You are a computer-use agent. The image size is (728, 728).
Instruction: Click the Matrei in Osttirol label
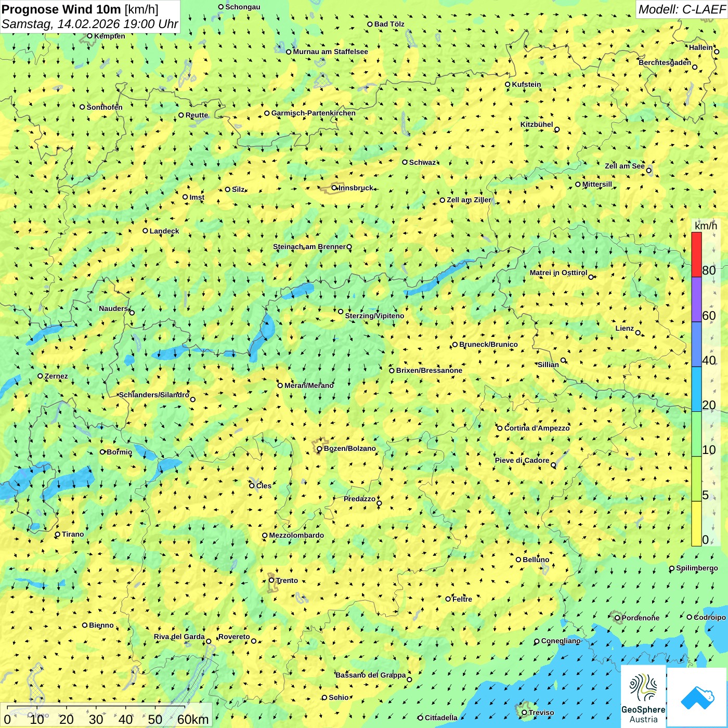tap(558, 272)
